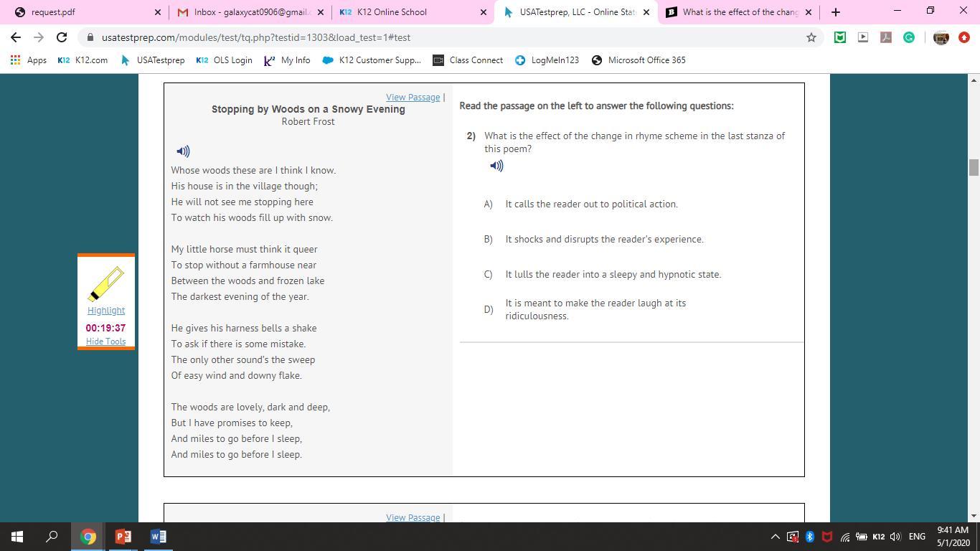This screenshot has width=980, height=551.
Task: Play the passage audio speaker icon
Action: pos(183,151)
